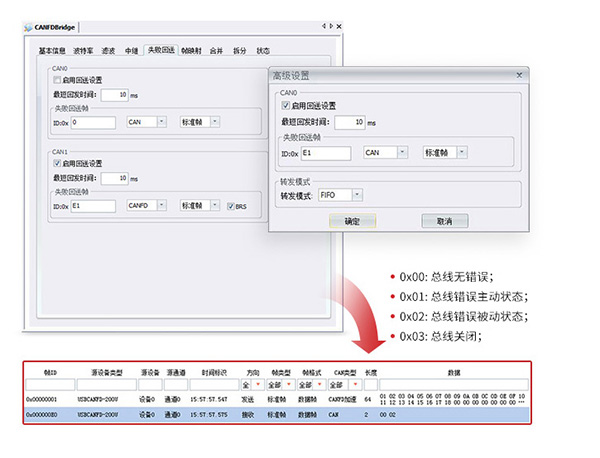Click the CANFDBridge app icon in title
Screen dimensions: 600x458
click(x=28, y=27)
